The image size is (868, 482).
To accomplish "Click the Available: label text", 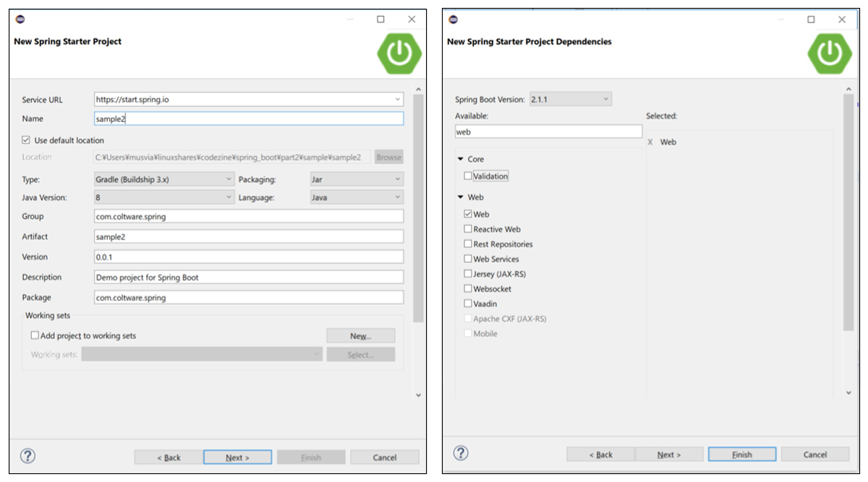I will [x=472, y=116].
